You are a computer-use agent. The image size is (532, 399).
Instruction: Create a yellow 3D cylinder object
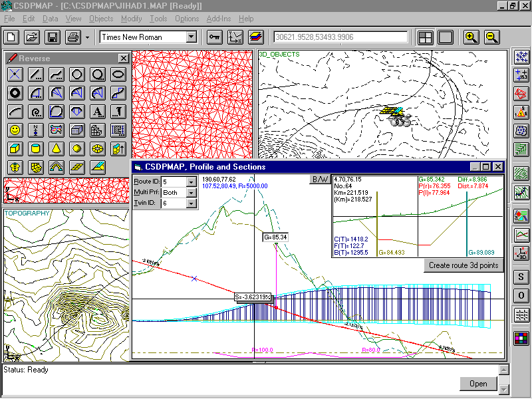(x=36, y=148)
